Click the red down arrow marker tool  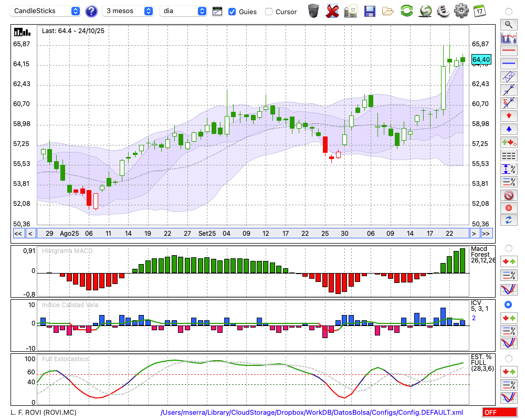coord(509,116)
